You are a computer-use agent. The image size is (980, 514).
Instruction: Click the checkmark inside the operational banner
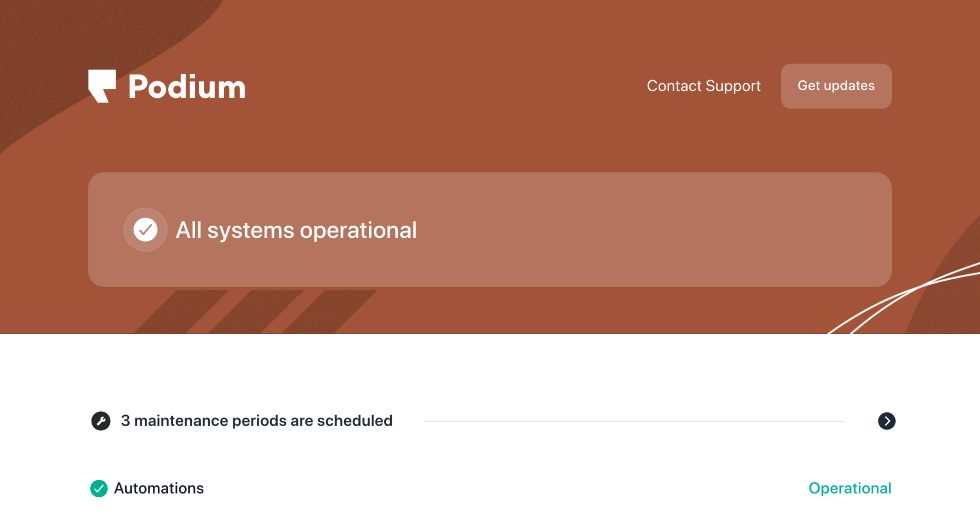(145, 230)
